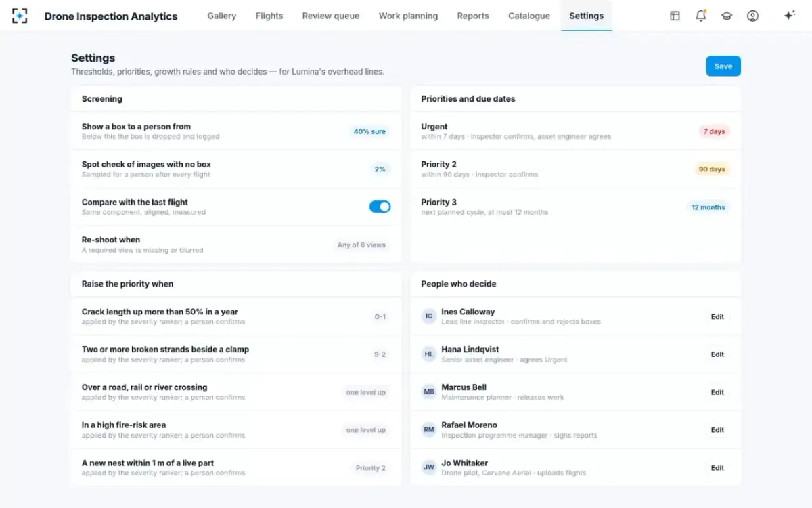Screen dimensions: 812x508
Task: Click the RM avatar for Rafael Moreno
Action: (429, 430)
